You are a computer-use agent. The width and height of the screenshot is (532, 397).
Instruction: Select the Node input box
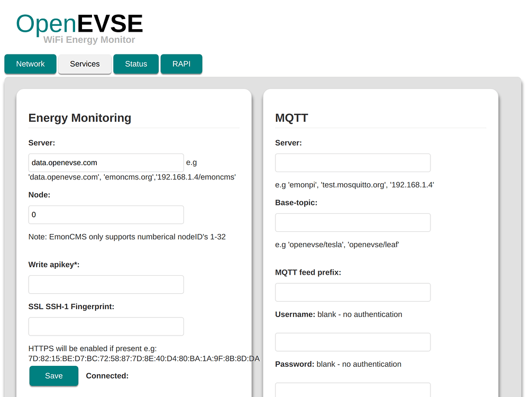point(106,214)
